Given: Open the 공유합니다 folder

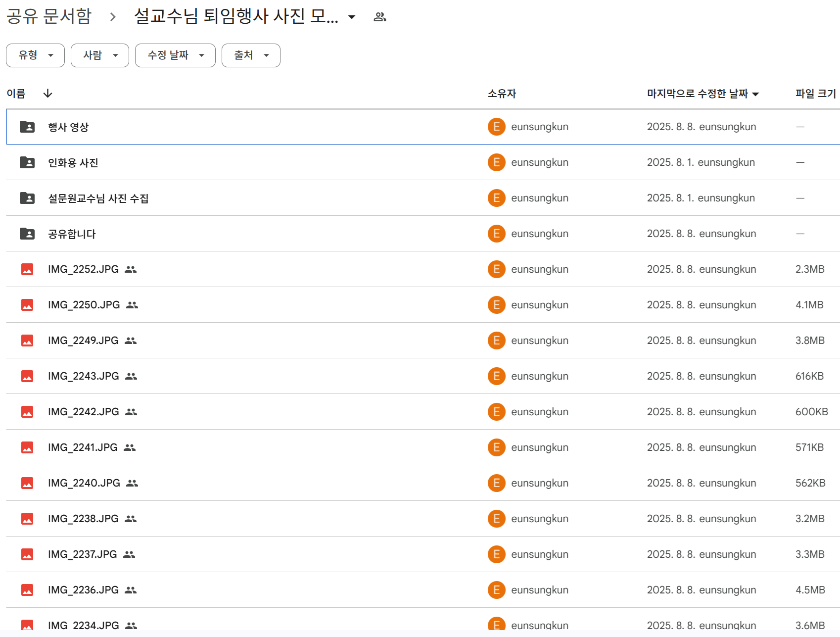Looking at the screenshot, I should click(x=72, y=234).
